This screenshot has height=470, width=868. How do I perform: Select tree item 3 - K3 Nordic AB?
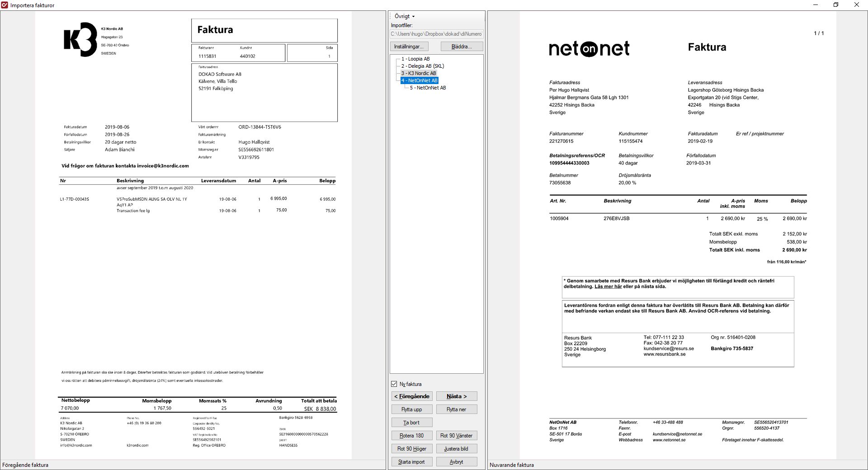(419, 73)
